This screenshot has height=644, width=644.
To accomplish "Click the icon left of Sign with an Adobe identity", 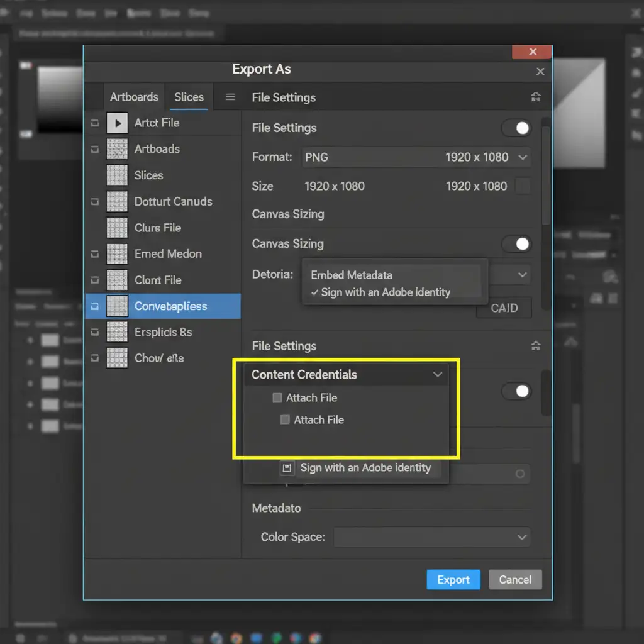I will [287, 468].
